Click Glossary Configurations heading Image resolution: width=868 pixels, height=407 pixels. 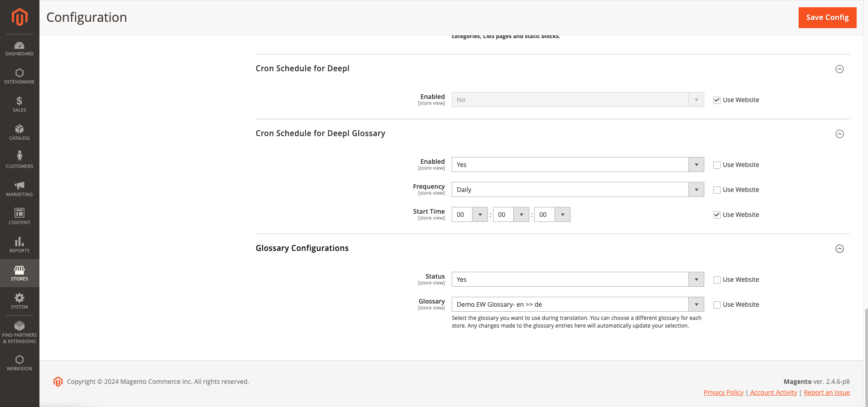302,248
